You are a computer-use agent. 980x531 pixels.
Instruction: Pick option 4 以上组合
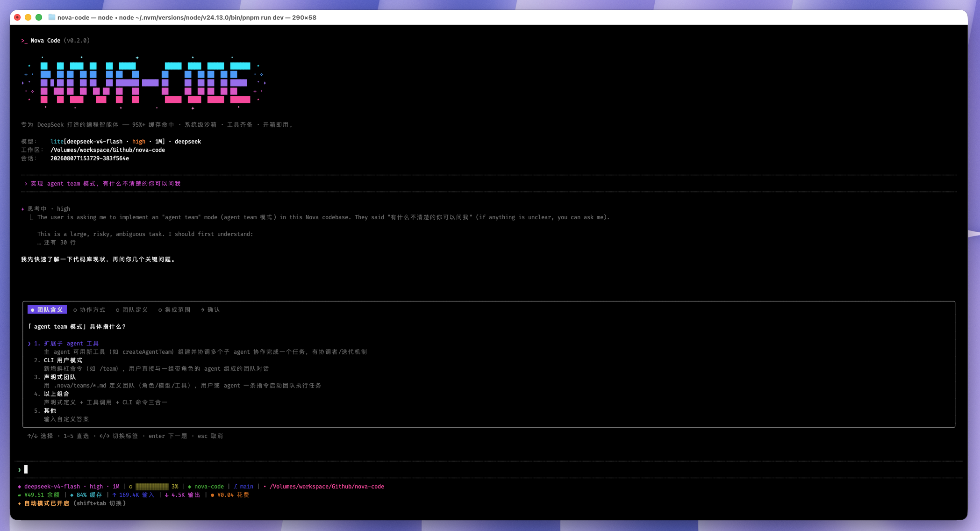51,394
